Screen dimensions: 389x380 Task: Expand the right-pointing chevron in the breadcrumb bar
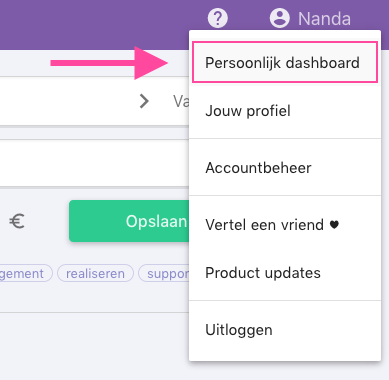pos(144,101)
